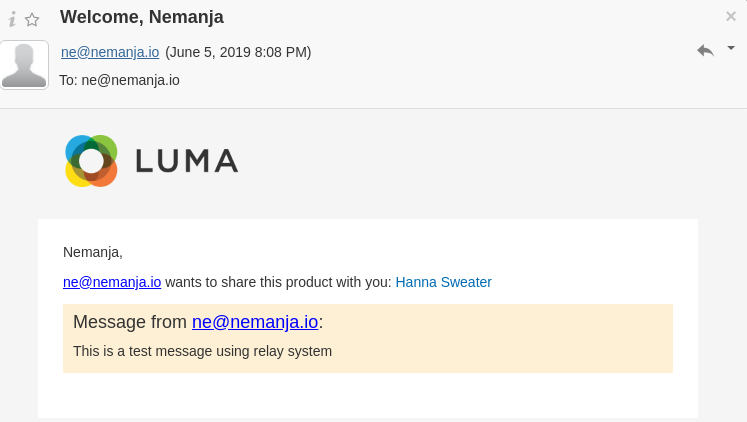Expand the reply options dropdown arrow
This screenshot has width=747, height=422.
point(731,47)
